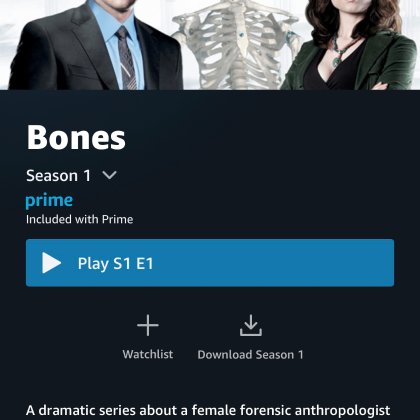The height and width of the screenshot is (420, 420).
Task: Click the woman in green jacket
Action: pos(350,45)
